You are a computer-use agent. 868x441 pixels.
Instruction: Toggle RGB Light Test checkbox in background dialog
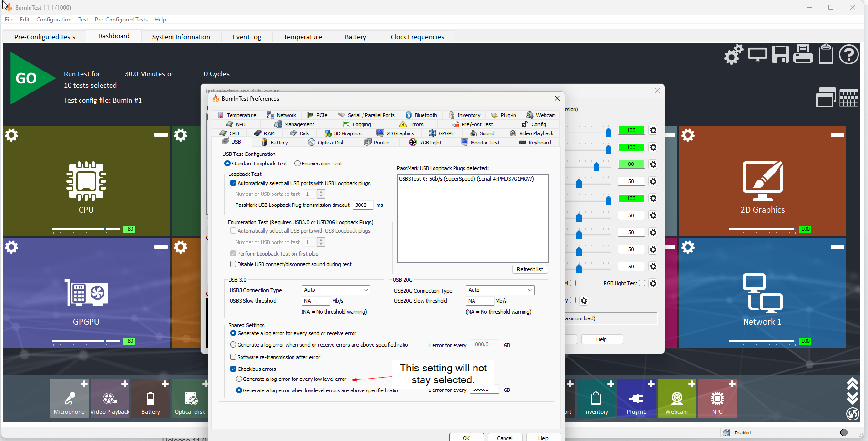(x=642, y=283)
